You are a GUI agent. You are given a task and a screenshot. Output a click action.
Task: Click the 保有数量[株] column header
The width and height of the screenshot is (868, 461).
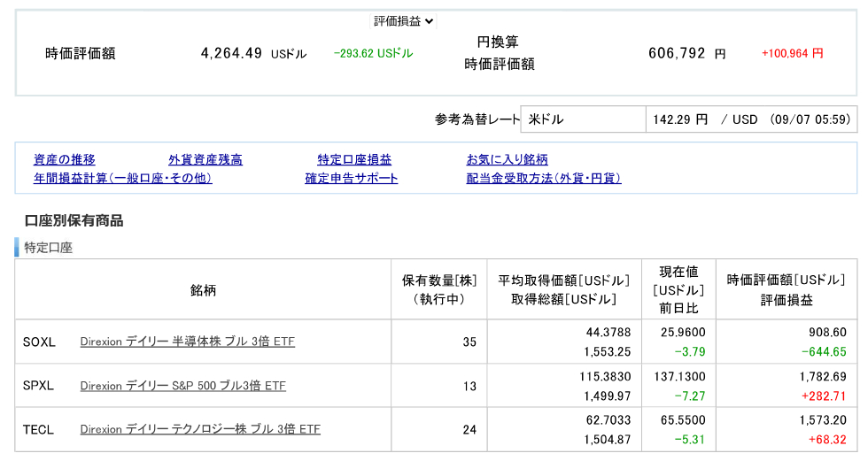pos(439,290)
